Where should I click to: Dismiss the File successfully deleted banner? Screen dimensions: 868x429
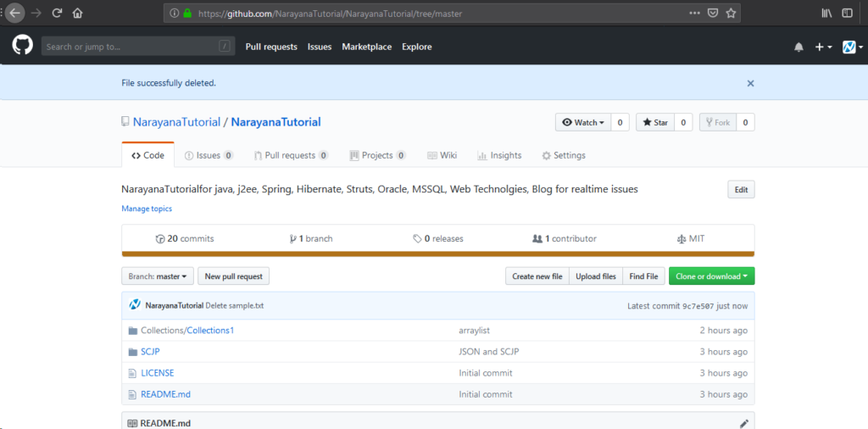click(751, 84)
